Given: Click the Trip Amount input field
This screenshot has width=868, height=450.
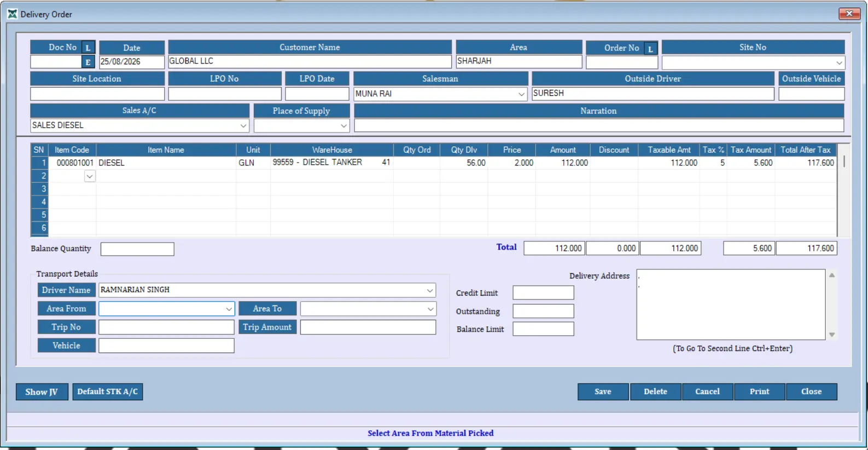Looking at the screenshot, I should 368,327.
